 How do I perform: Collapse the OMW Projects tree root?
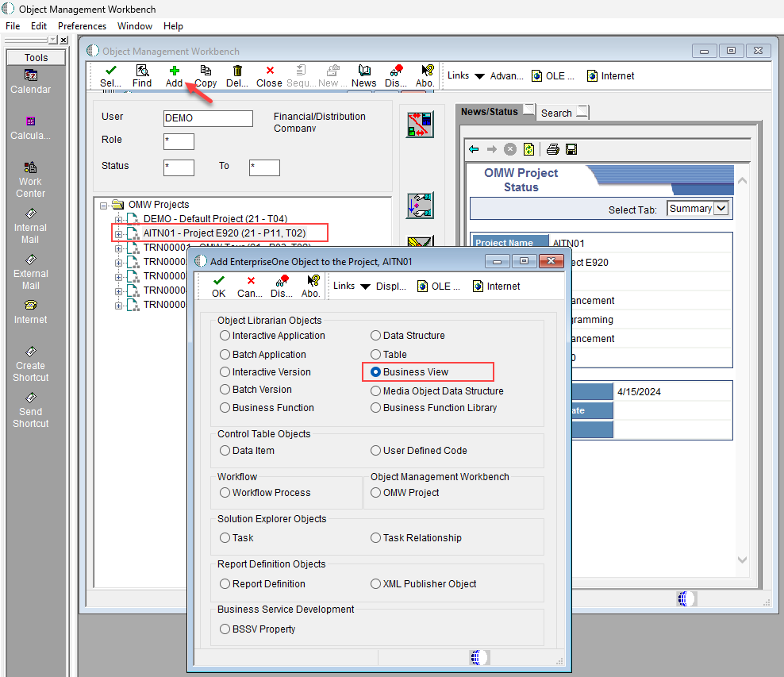[103, 205]
